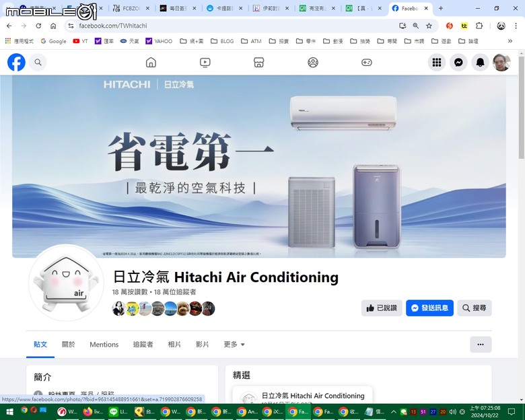This screenshot has height=420, width=525.
Task: Open the BLOG bookmark folder
Action: click(222, 41)
